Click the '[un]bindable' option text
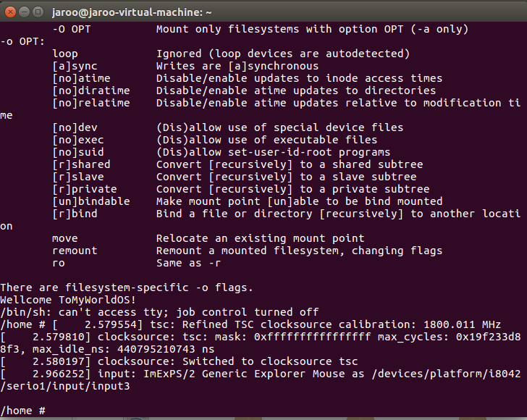This screenshot has height=420, width=527. pos(90,201)
